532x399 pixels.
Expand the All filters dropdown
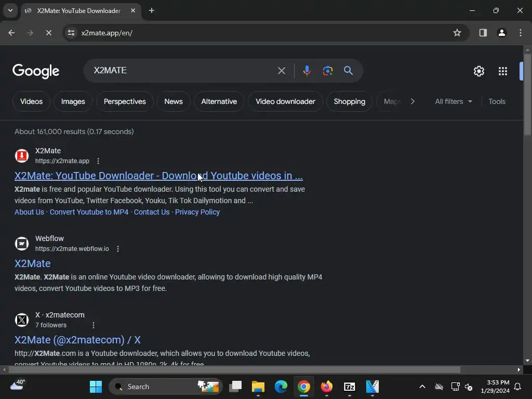click(454, 101)
